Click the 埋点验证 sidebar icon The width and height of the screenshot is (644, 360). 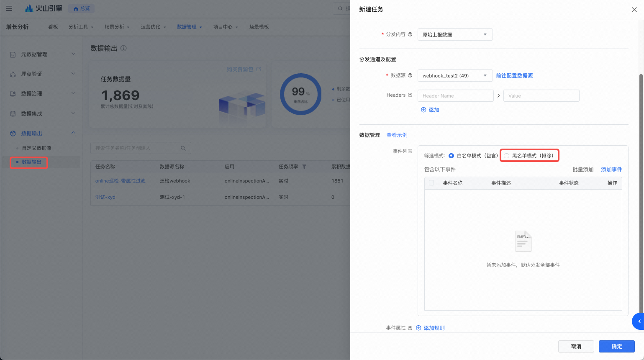[13, 74]
